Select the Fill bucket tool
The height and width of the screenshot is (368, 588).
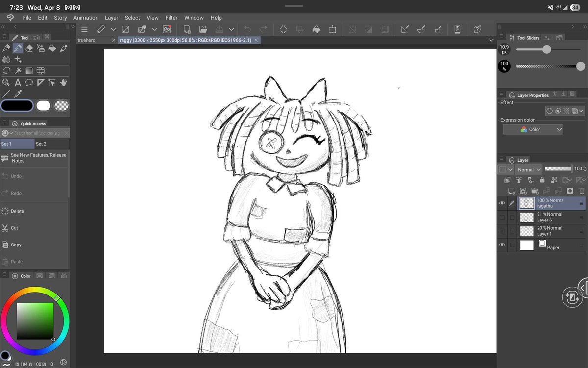(52, 49)
